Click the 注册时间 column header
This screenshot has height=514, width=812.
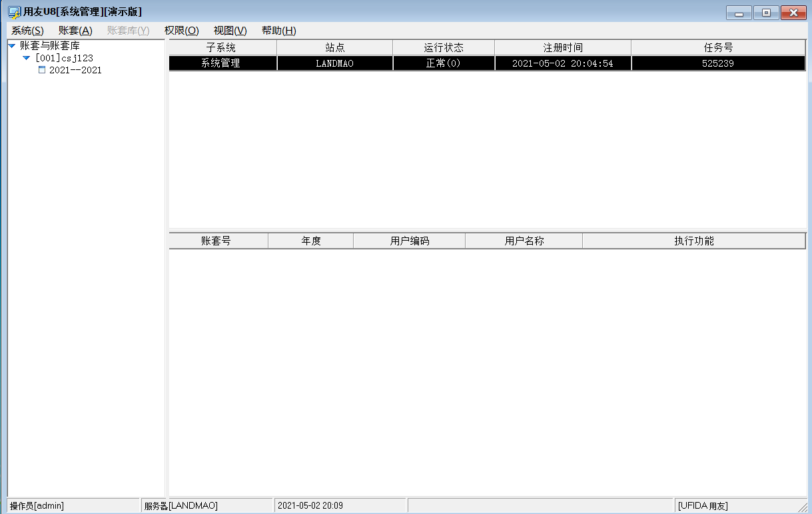click(x=562, y=47)
